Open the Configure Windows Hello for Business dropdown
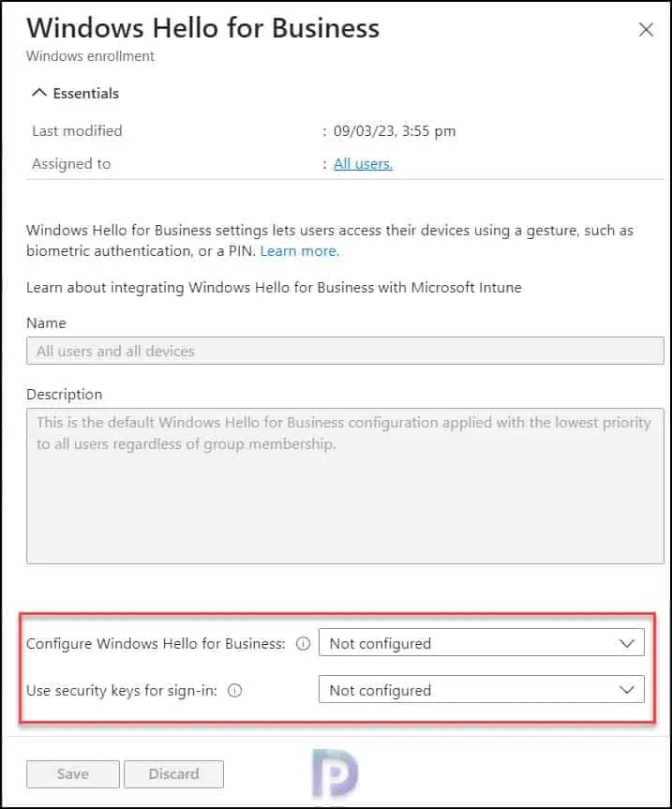This screenshot has height=809, width=672. (x=481, y=643)
